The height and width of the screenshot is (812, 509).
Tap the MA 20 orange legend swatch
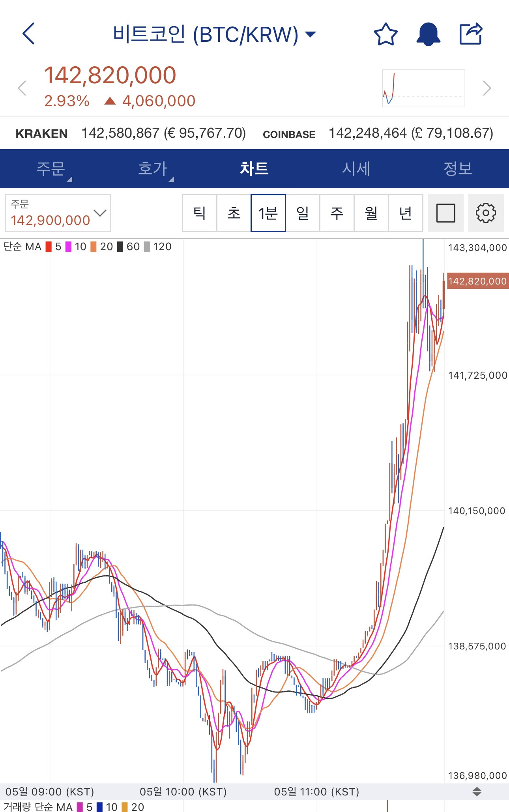click(x=94, y=247)
